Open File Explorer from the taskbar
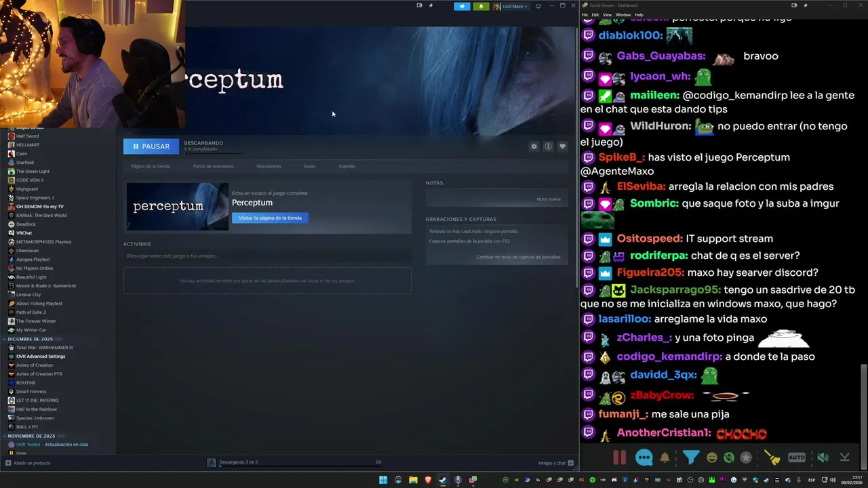The image size is (868, 488). [x=413, y=480]
